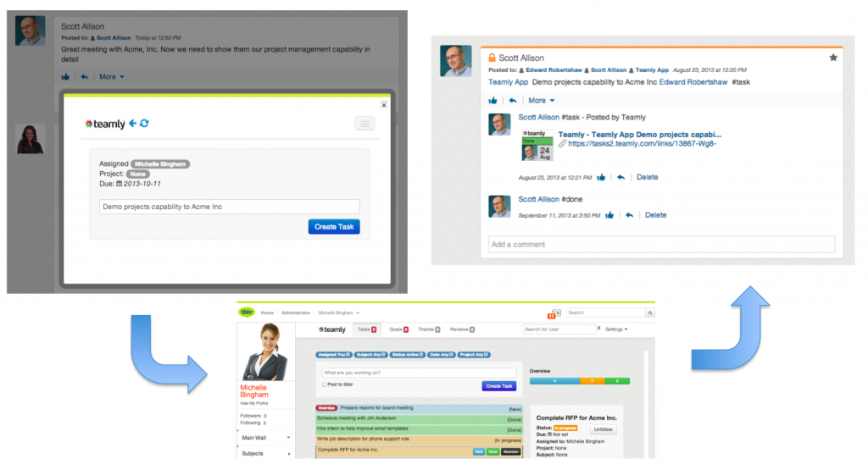The height and width of the screenshot is (465, 868).
Task: Mark Complete RFP task as Done
Action: click(x=492, y=452)
